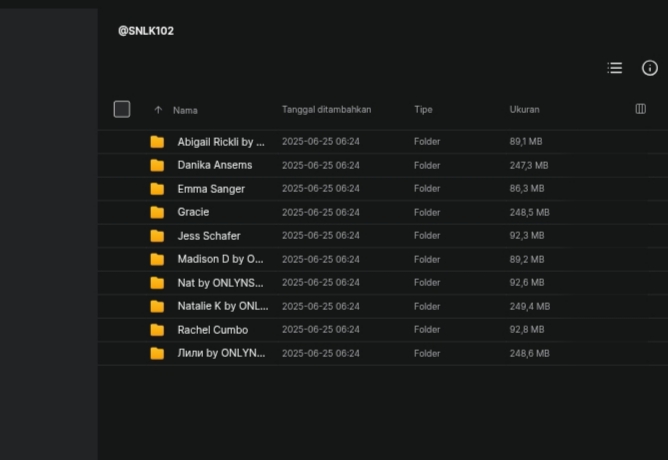668x460 pixels.
Task: Click the Jess Schafer folder icon
Action: pyautogui.click(x=157, y=236)
